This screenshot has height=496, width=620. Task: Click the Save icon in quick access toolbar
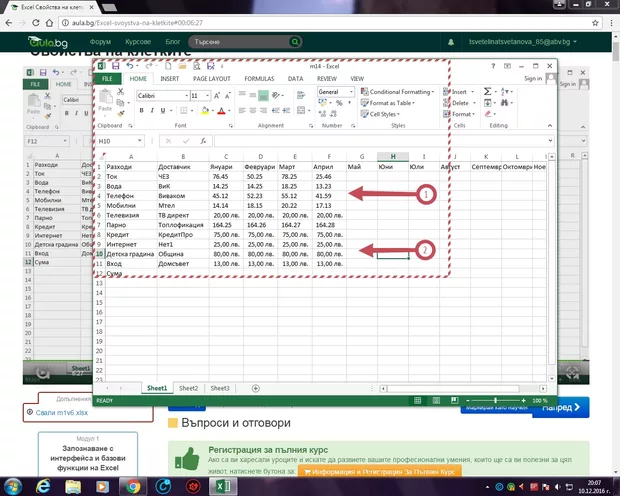[x=114, y=66]
